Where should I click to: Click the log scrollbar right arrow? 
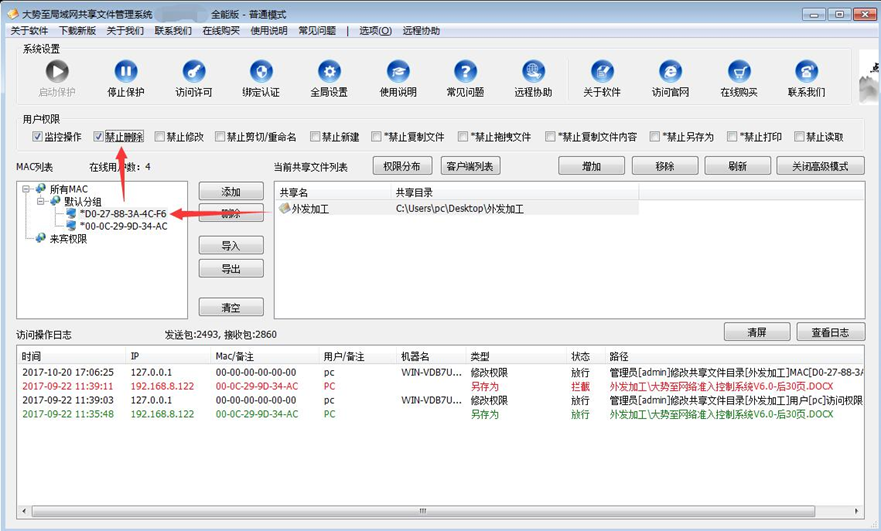tap(856, 511)
